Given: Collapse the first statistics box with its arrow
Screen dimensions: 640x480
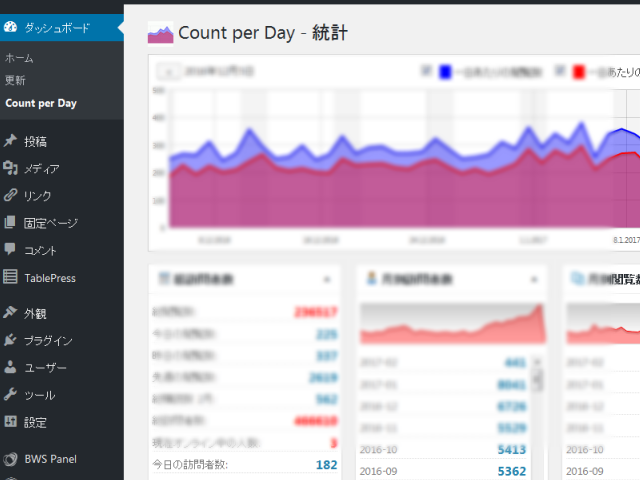Looking at the screenshot, I should tap(327, 280).
